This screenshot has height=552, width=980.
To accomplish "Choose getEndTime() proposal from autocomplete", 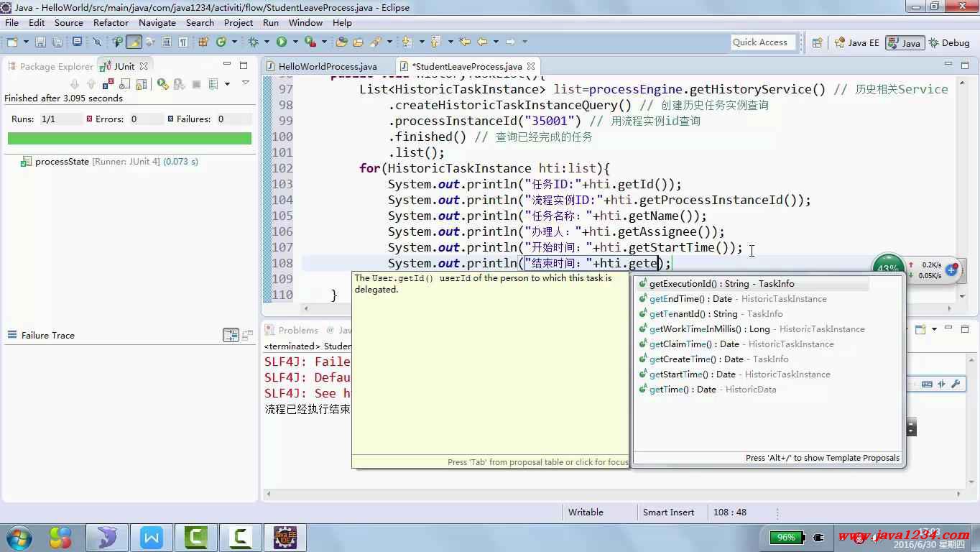I will tap(752, 299).
